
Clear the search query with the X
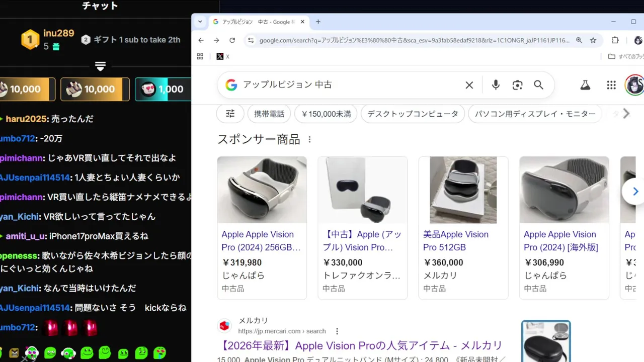[x=469, y=85]
